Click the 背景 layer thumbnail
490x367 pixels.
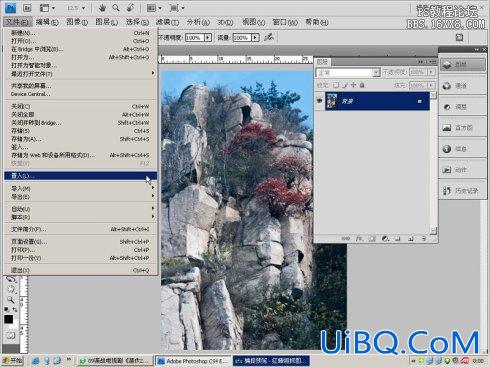[x=332, y=101]
